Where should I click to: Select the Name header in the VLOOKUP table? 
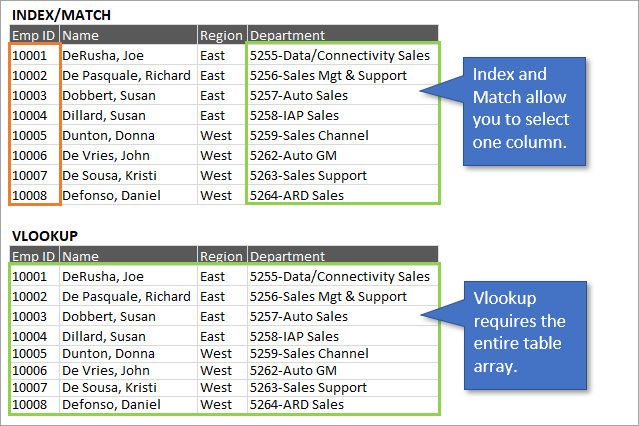80,256
